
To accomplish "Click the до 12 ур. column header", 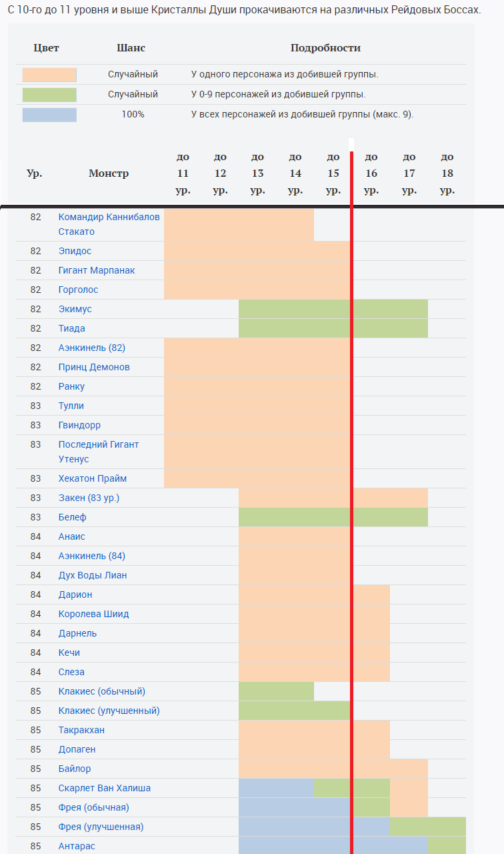I will coord(220,173).
